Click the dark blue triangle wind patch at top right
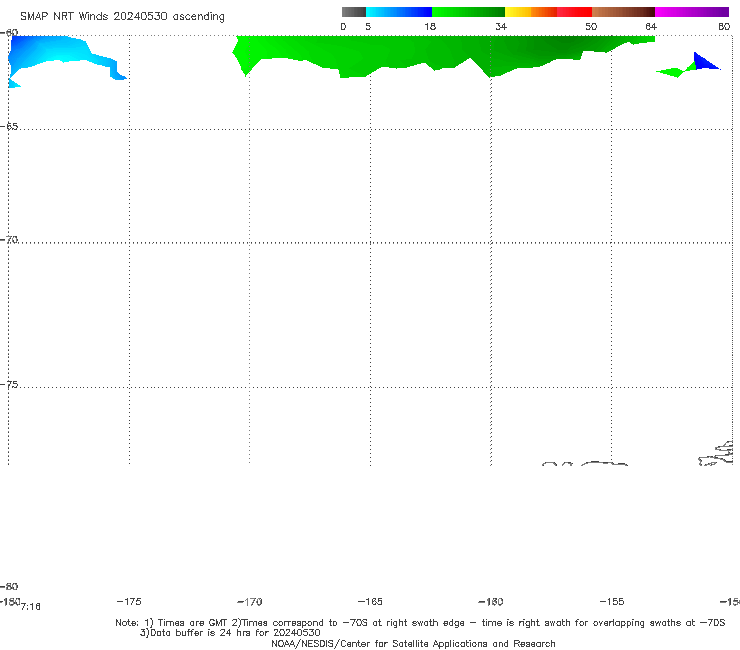This screenshot has width=740, height=650. [704, 62]
